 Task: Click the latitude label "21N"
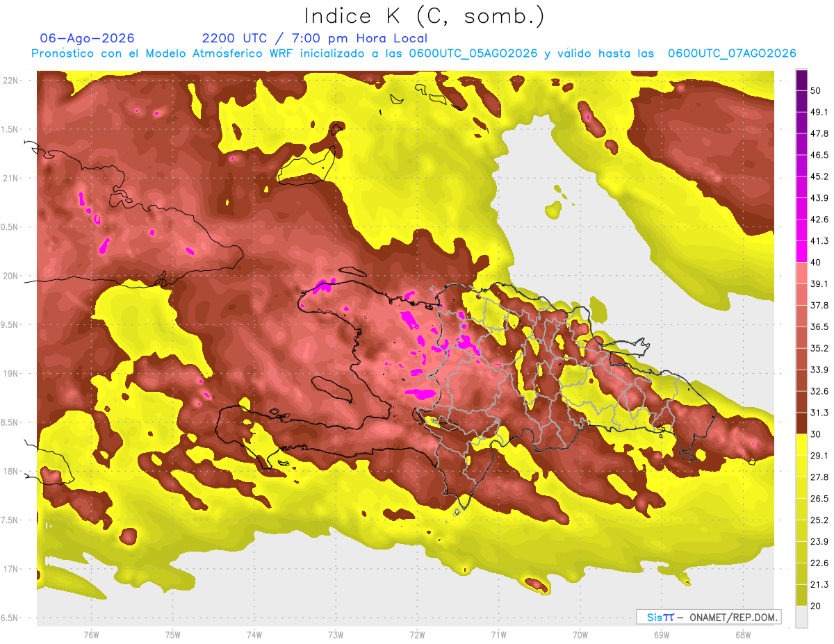click(11, 179)
